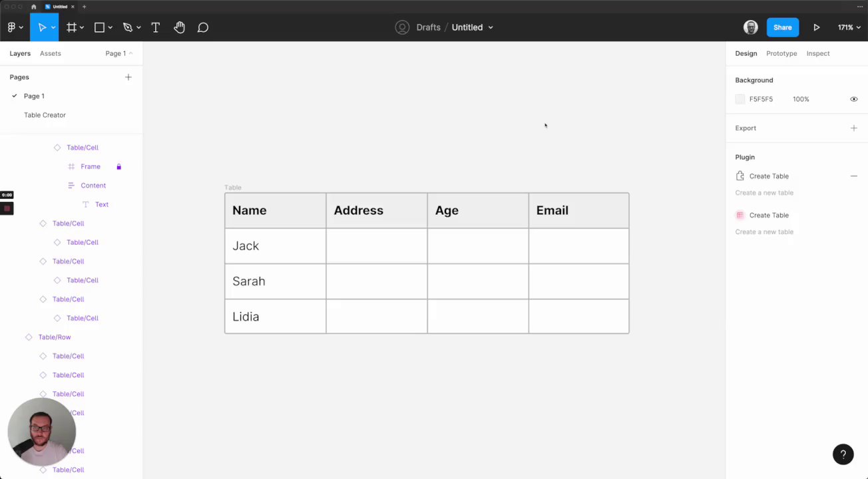Click the Share button
This screenshot has width=868, height=479.
[783, 27]
